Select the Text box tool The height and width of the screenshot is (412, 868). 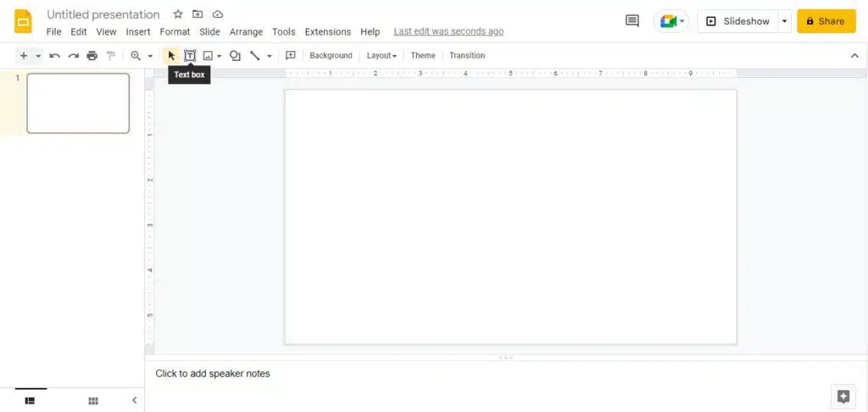tap(190, 56)
